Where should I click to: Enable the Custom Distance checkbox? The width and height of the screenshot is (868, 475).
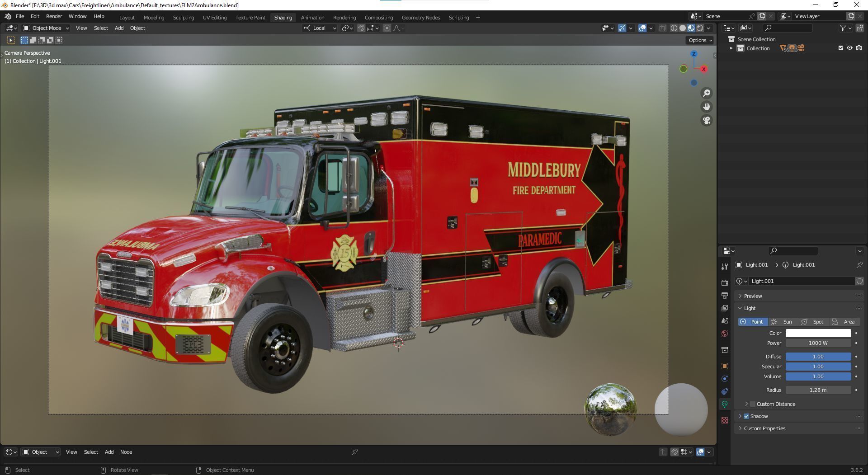click(x=753, y=404)
